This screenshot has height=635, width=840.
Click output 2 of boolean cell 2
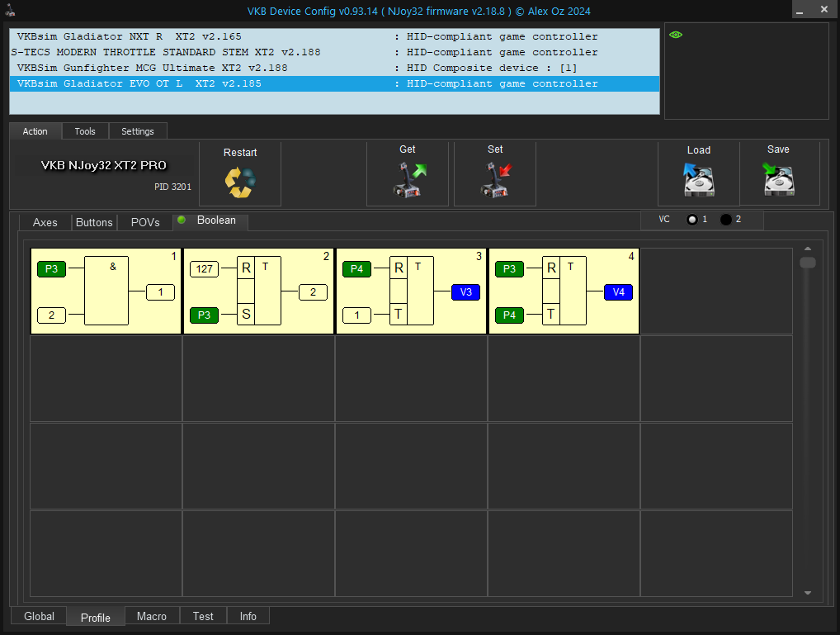pos(314,292)
